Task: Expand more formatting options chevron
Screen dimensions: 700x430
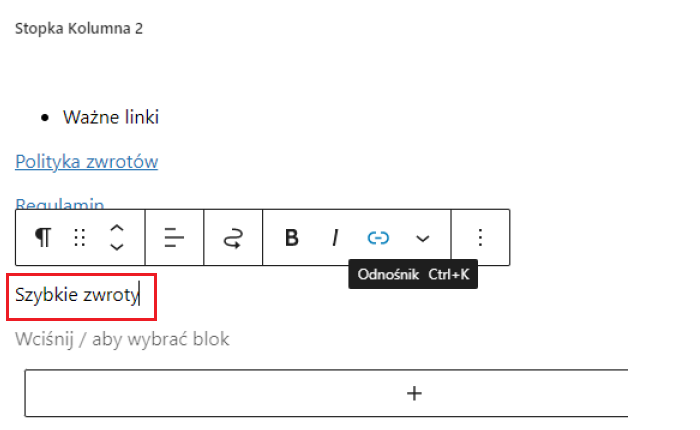Action: pyautogui.click(x=422, y=238)
